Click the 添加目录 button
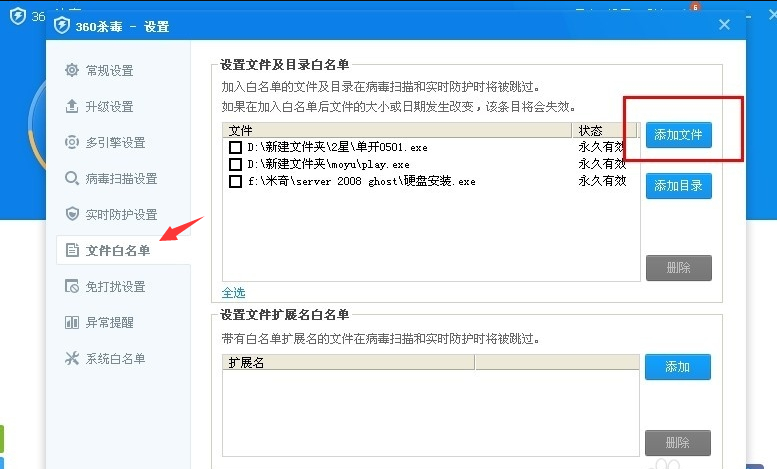Screen dimensions: 777x469 pyautogui.click(x=678, y=186)
